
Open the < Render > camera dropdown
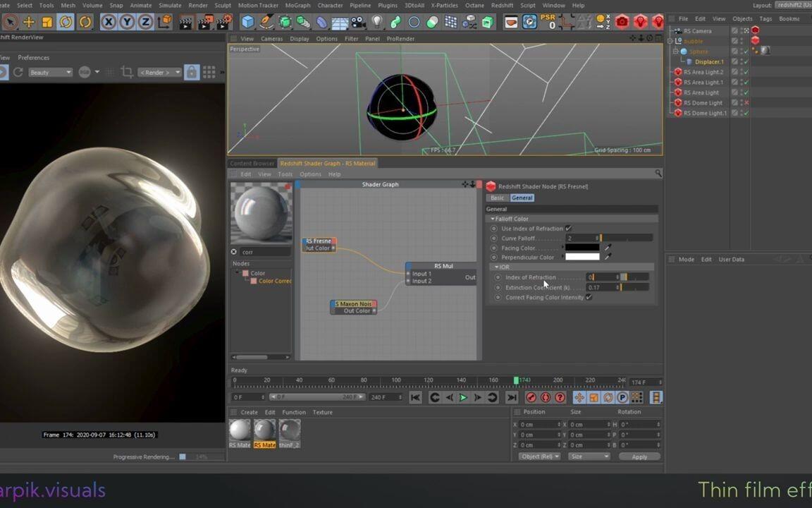160,72
